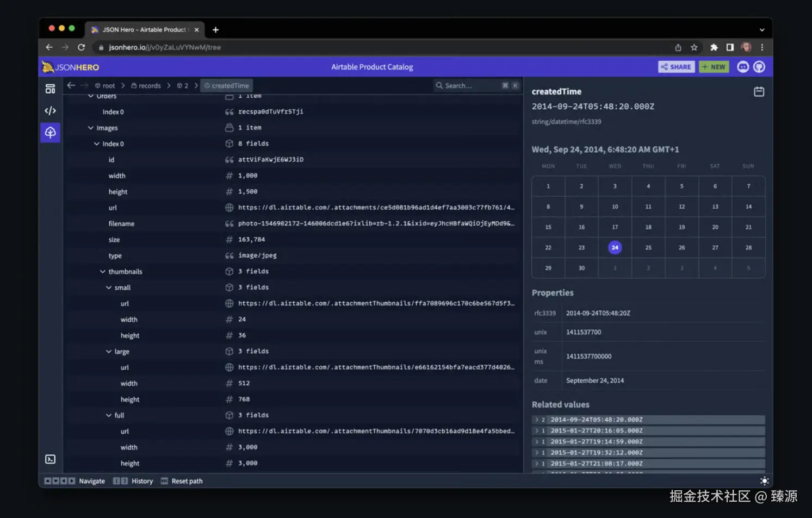The image size is (812, 518).
Task: Click the calendar icon beside createdTime
Action: (x=759, y=91)
